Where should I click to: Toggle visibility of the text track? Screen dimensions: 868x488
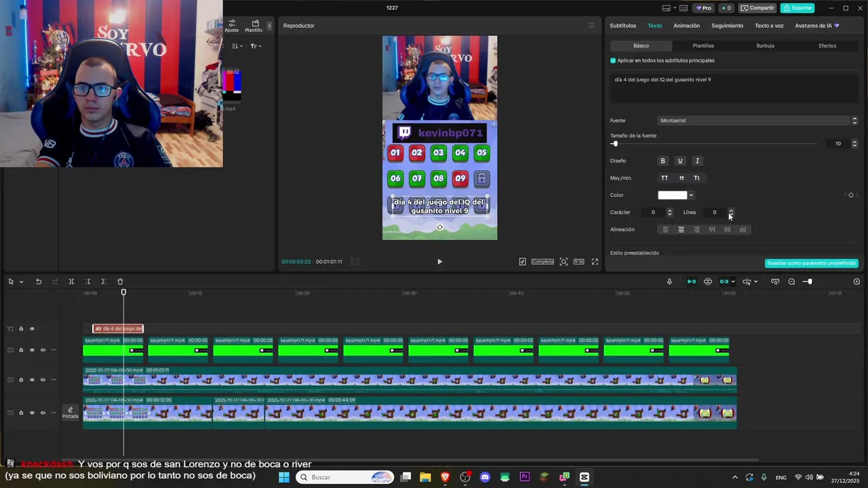[32, 329]
